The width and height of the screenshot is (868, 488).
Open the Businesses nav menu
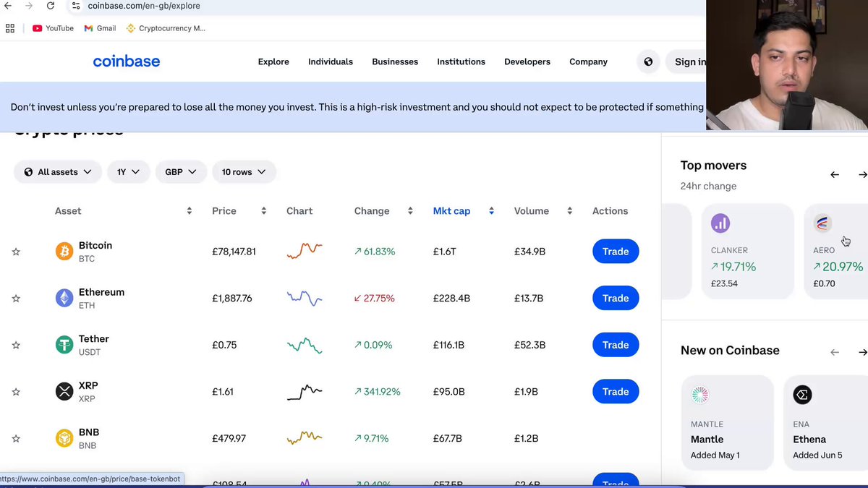395,61
